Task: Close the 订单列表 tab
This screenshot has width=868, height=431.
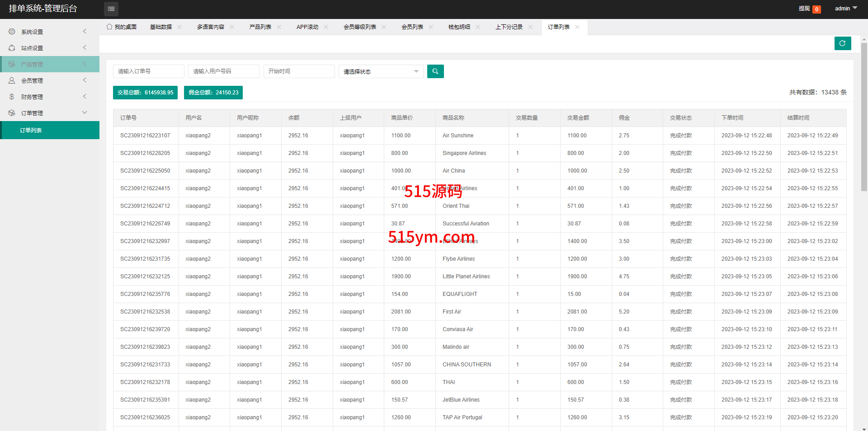Action: [x=577, y=27]
